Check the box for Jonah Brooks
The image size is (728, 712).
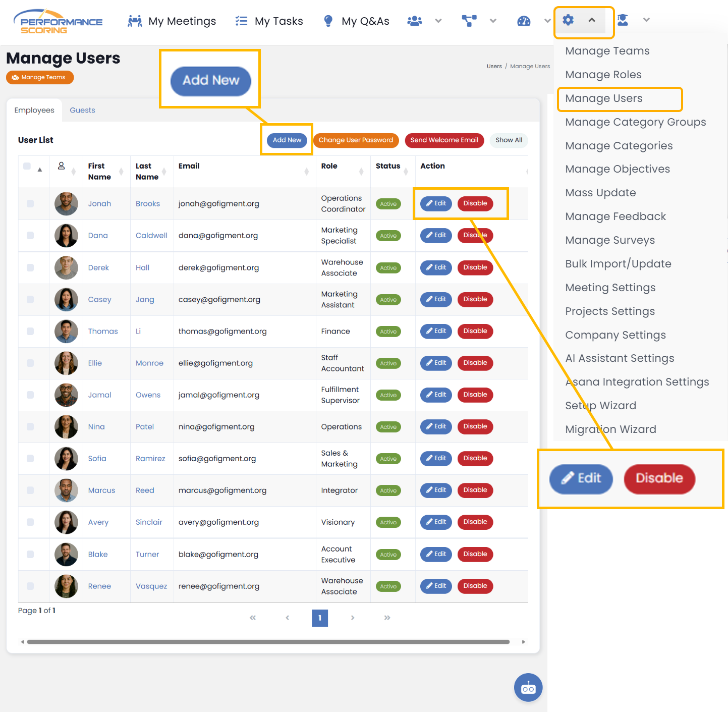30,204
